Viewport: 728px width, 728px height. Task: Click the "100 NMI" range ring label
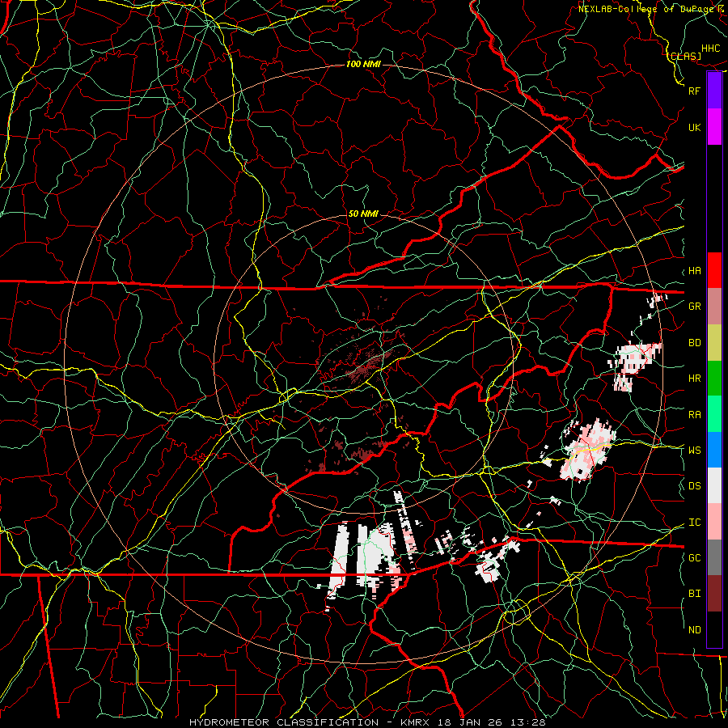(x=363, y=64)
